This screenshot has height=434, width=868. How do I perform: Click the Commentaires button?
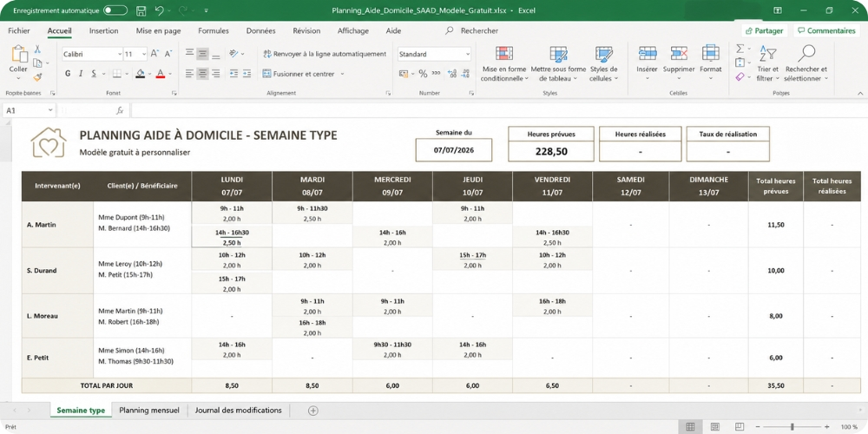[826, 31]
